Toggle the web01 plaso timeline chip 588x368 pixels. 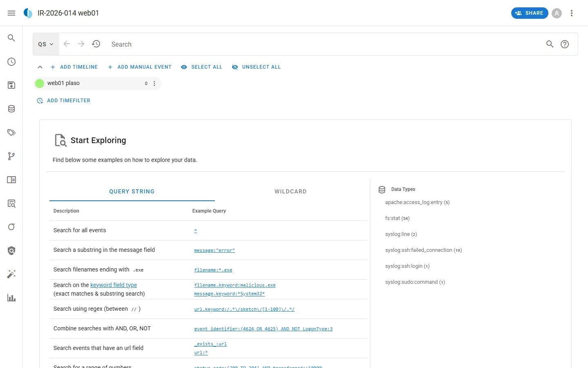click(97, 83)
